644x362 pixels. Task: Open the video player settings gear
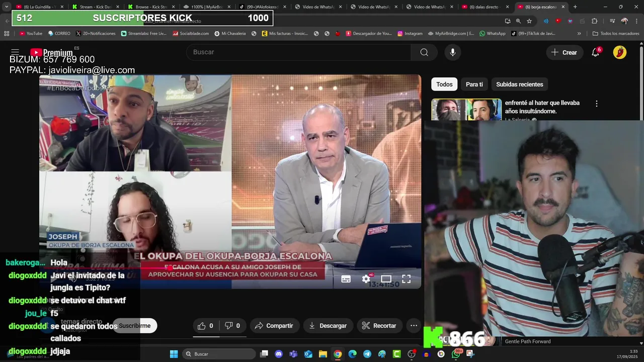[366, 279]
